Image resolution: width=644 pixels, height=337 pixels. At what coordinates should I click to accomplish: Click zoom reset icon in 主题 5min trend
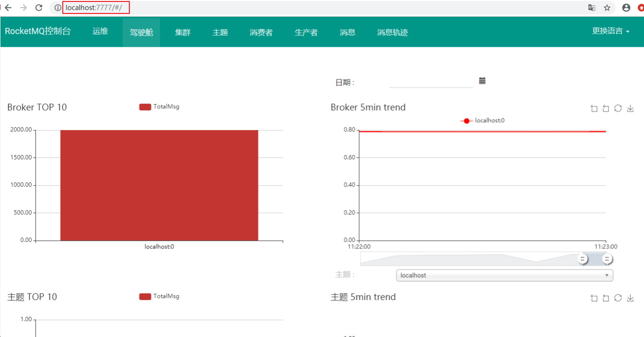point(606,298)
